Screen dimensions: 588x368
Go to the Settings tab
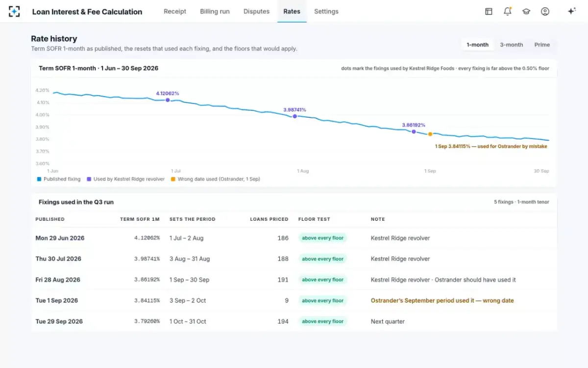click(326, 11)
